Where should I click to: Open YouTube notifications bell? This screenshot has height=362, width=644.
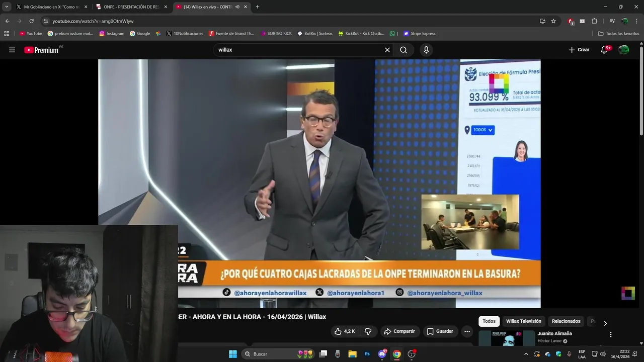(605, 50)
